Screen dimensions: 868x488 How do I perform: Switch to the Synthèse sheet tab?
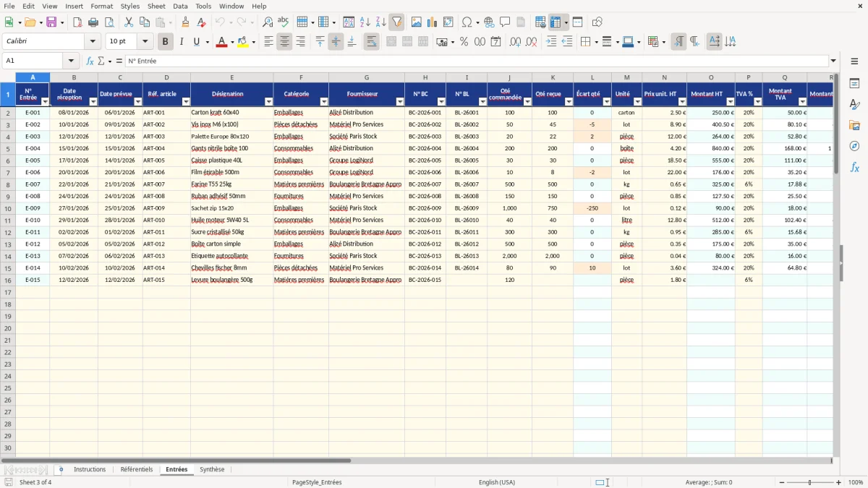(212, 469)
